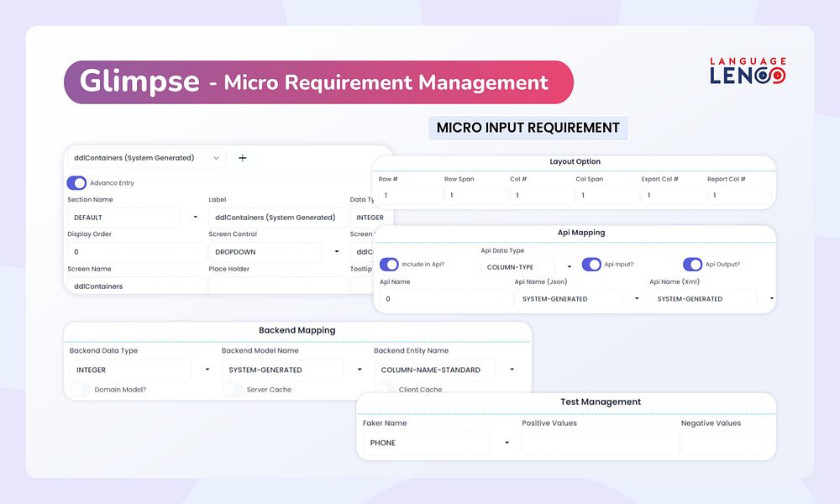The height and width of the screenshot is (504, 840).
Task: Open the Backend Model Name dropdown
Action: click(x=293, y=370)
